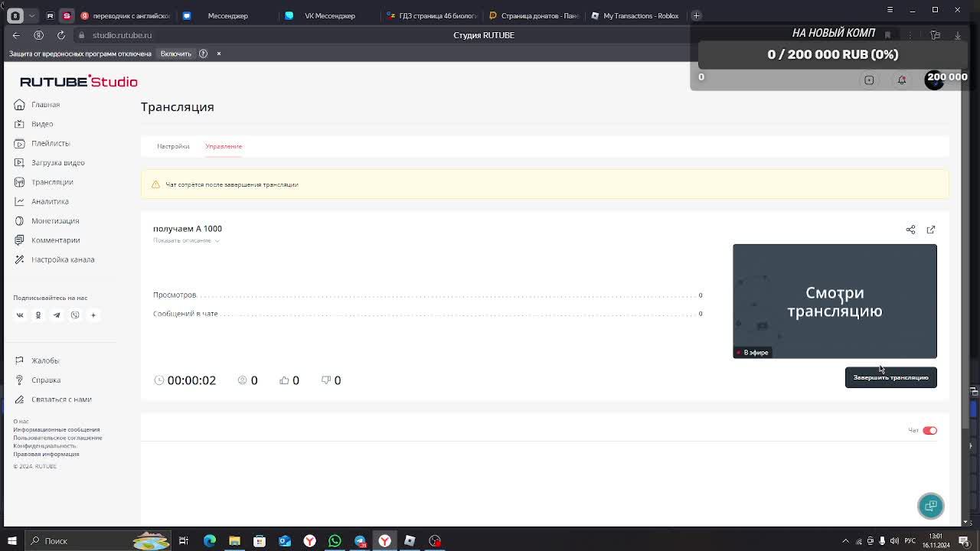Show hidden system tray icons chevron
This screenshot has height=551, width=980.
point(845,541)
